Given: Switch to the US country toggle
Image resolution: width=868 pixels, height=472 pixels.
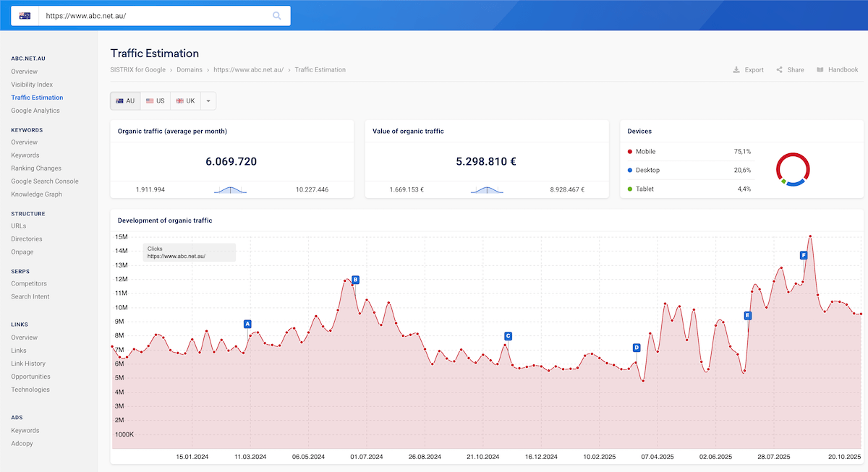Looking at the screenshot, I should click(x=156, y=101).
